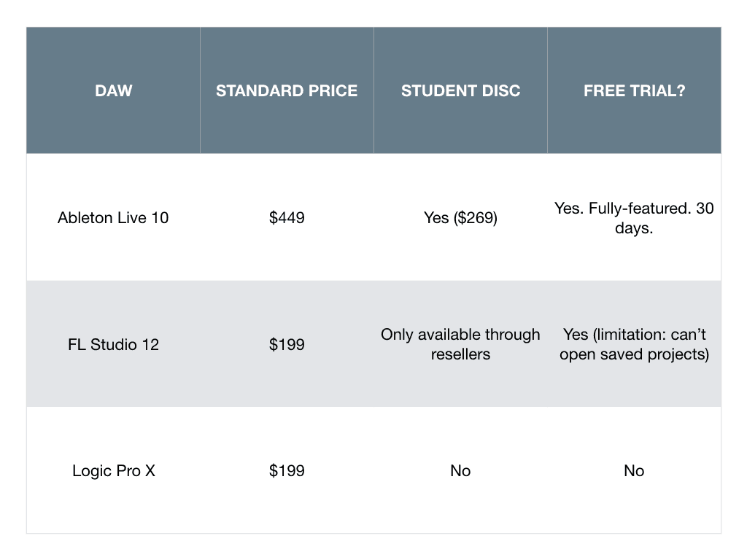Select the DAW column header
Image resolution: width=747 pixels, height=560 pixels.
coord(113,90)
